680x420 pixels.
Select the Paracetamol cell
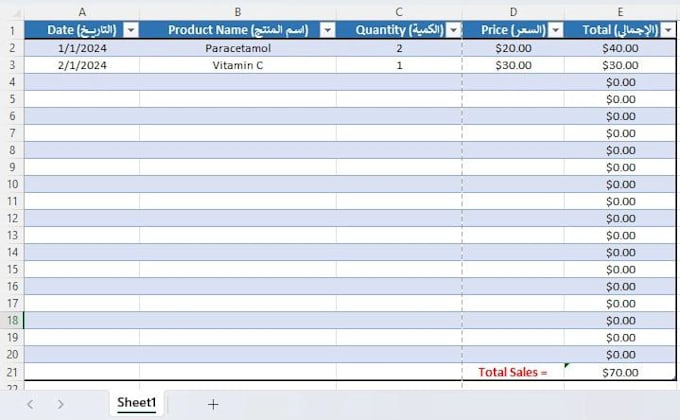[238, 48]
